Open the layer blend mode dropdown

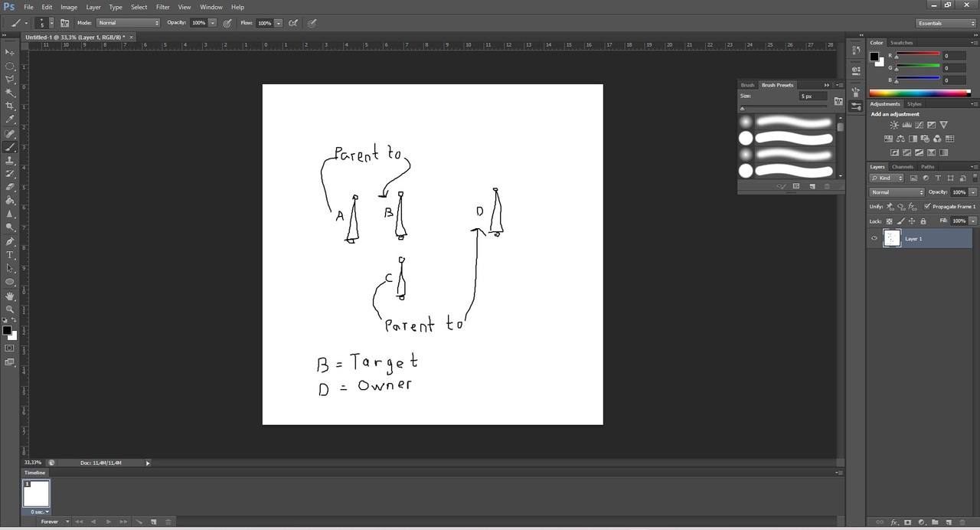point(897,192)
